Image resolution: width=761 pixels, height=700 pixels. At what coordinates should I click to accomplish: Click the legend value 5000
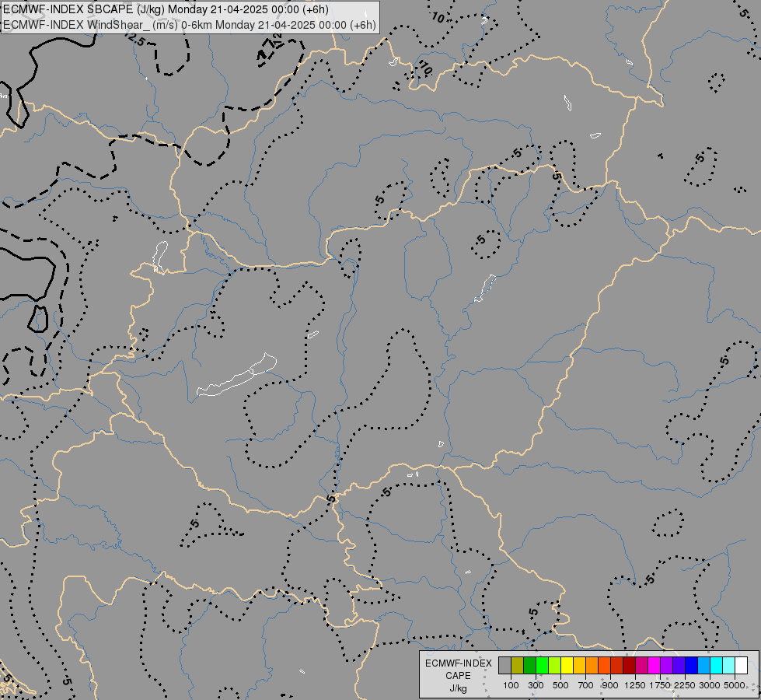tap(735, 685)
